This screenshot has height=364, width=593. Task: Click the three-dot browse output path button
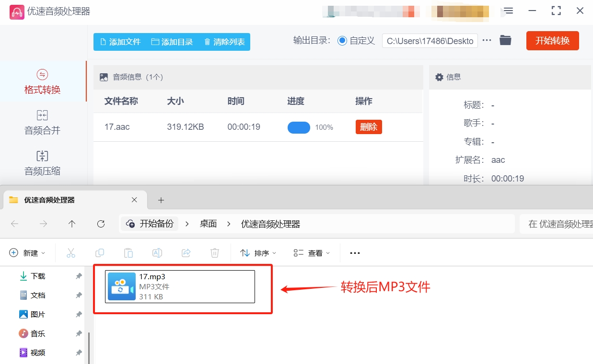[487, 40]
